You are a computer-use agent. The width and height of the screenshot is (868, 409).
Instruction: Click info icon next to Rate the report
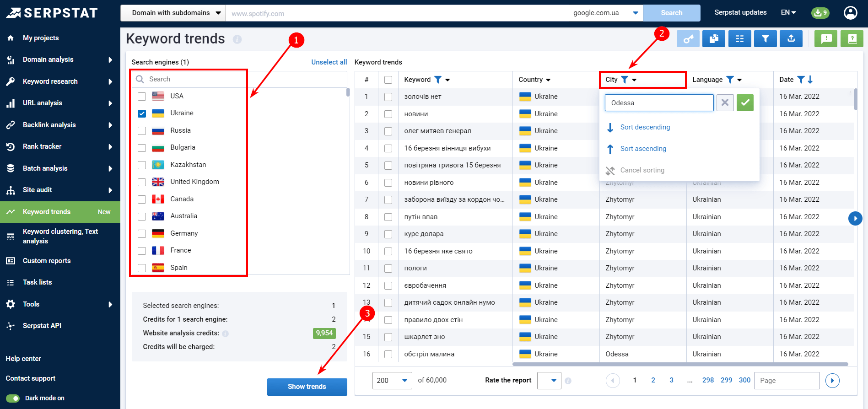click(x=568, y=381)
